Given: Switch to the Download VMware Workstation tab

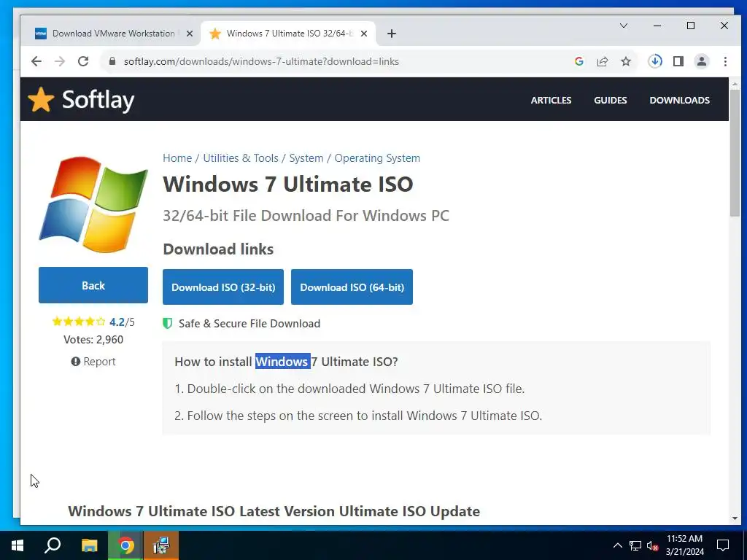Looking at the screenshot, I should (113, 34).
